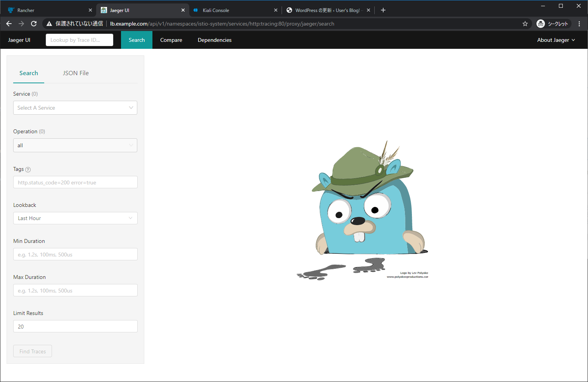Open the Compare page
Screen dimensions: 588x382
[x=171, y=40]
